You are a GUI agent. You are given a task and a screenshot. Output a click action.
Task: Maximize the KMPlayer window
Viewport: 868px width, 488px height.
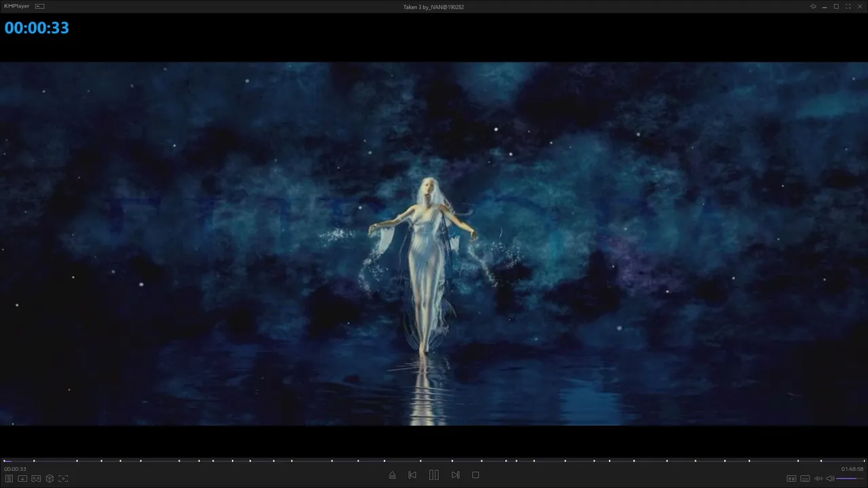[836, 6]
